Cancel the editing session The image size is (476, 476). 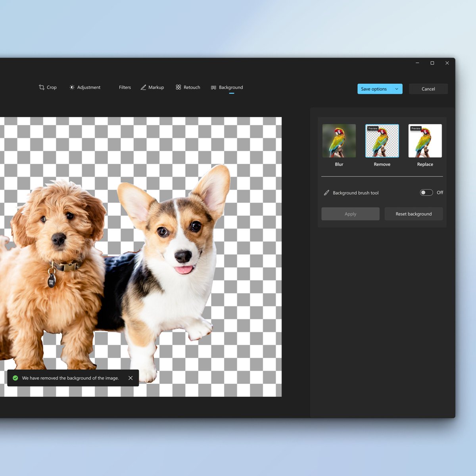(428, 89)
